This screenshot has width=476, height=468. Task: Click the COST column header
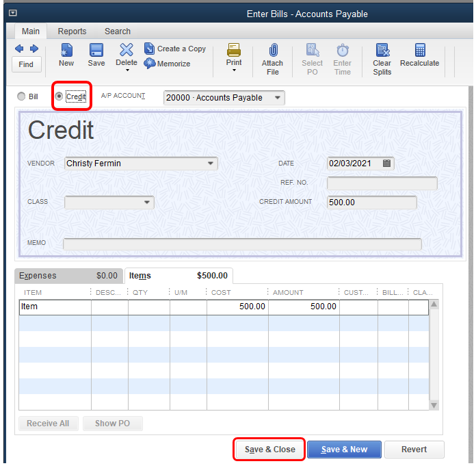(221, 292)
